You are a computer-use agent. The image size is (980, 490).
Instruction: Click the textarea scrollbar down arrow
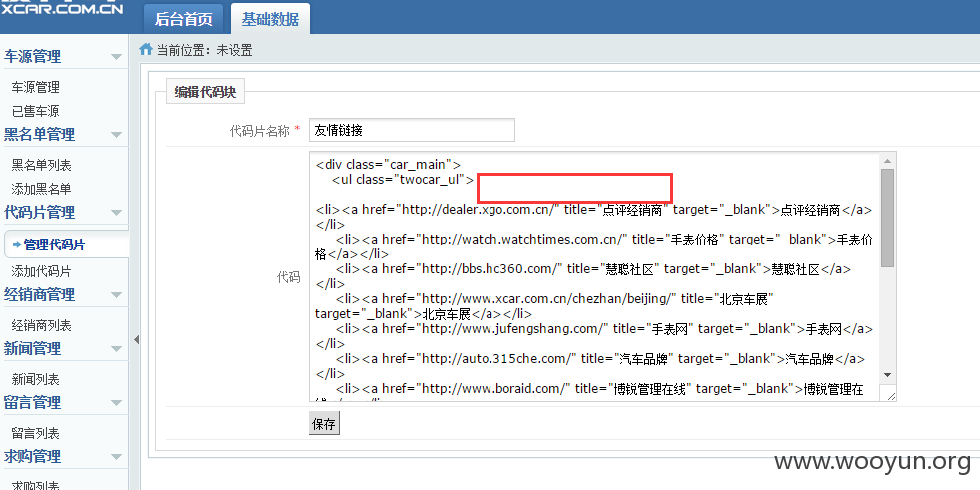[x=887, y=375]
